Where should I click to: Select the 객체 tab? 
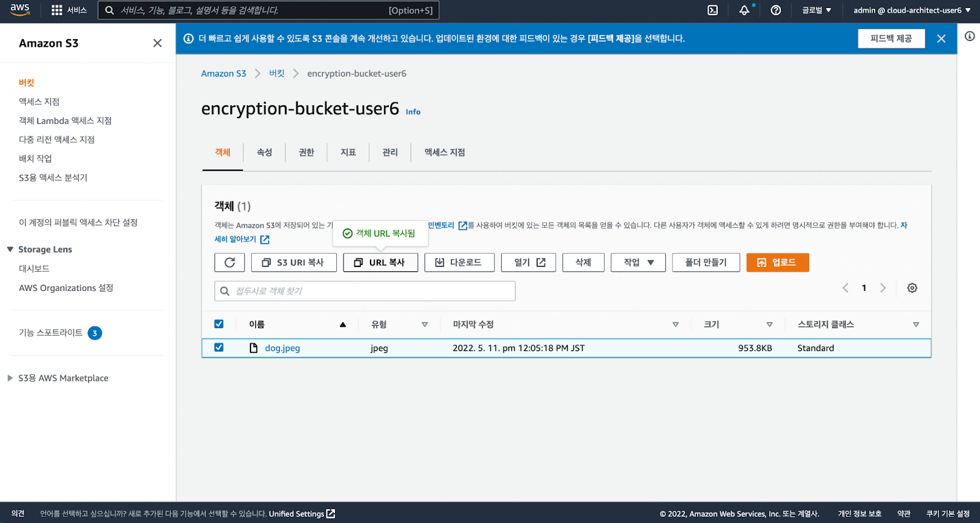(x=222, y=152)
